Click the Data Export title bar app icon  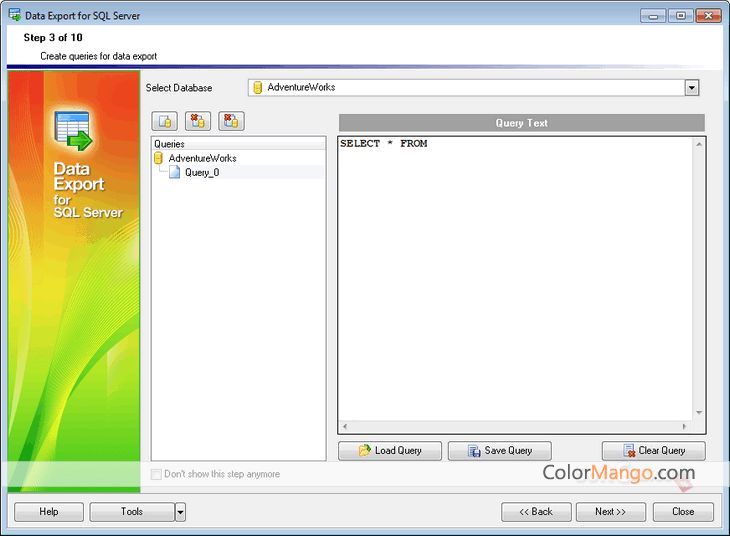(x=15, y=14)
